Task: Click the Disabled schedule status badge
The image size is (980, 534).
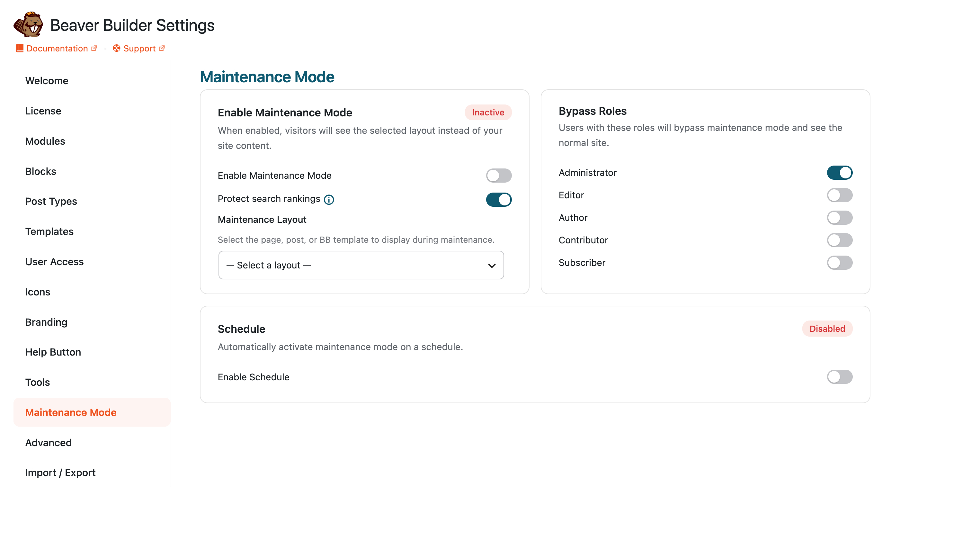Action: tap(827, 329)
